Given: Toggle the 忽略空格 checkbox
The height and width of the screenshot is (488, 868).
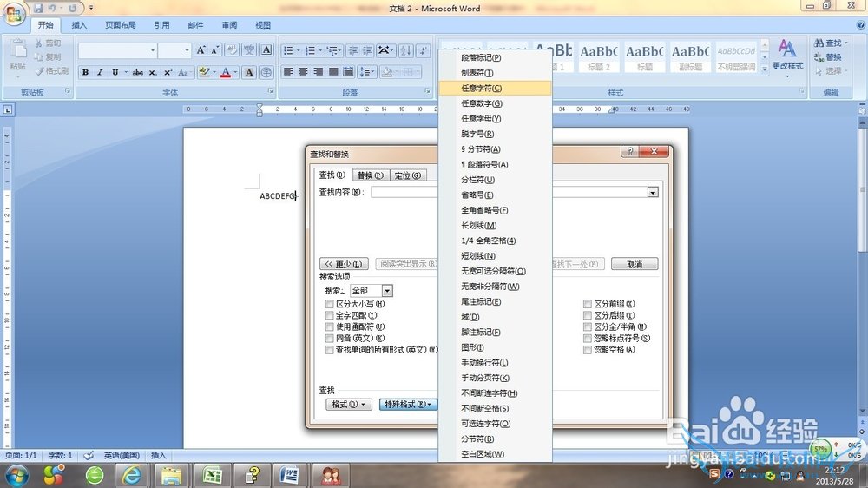Looking at the screenshot, I should click(x=588, y=349).
